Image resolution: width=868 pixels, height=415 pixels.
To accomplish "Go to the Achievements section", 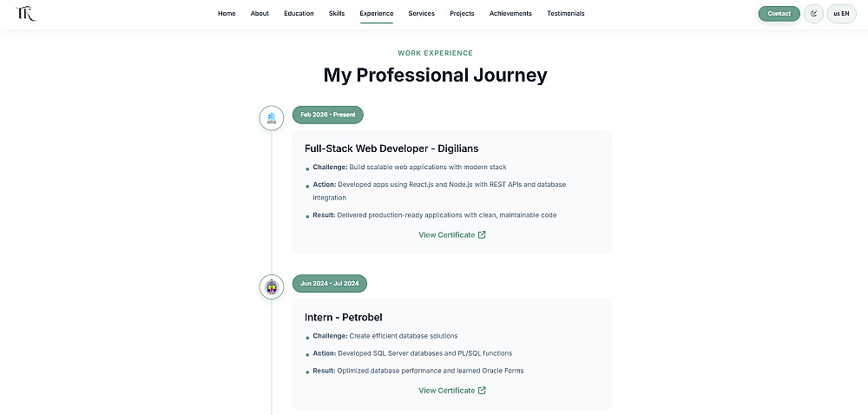I will coord(510,14).
